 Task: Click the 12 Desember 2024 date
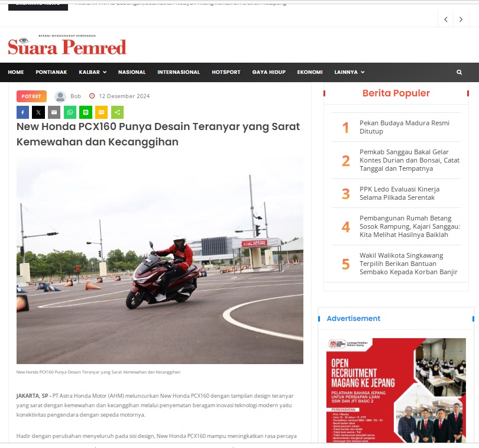124,96
